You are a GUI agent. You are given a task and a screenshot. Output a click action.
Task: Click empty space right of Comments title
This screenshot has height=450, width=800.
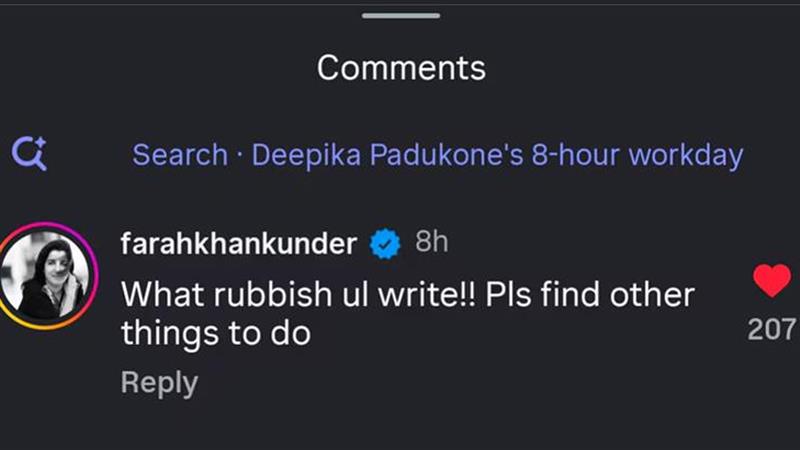tap(640, 68)
